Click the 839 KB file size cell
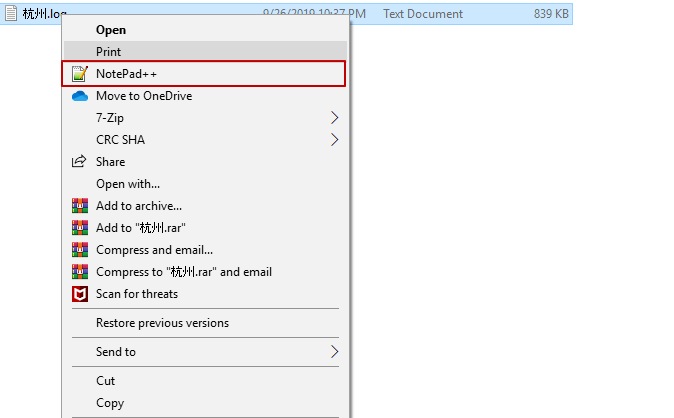674x418 pixels. [x=550, y=14]
